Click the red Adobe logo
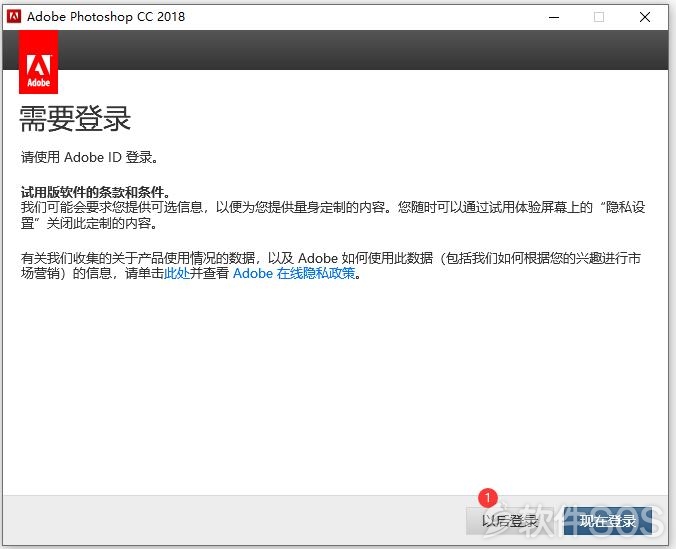 point(38,62)
